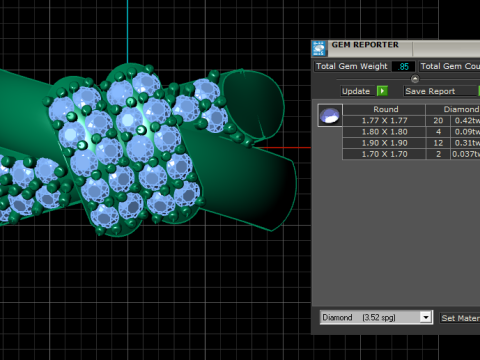Select the Diamond (3.52 spg) combo box
Screen dimensions: 480x360
pyautogui.click(x=376, y=317)
